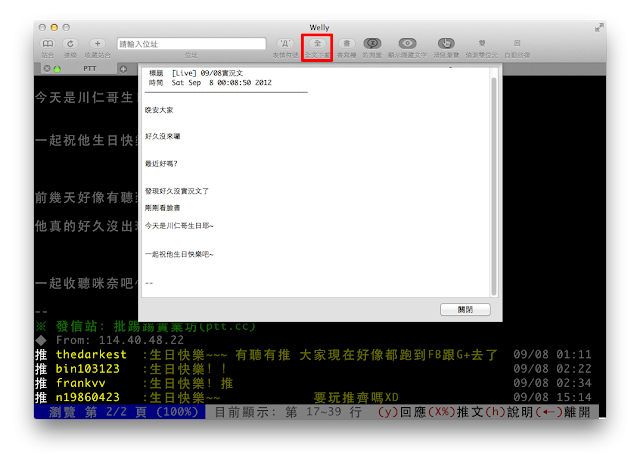The width and height of the screenshot is (640, 466).
Task: Toggle 防閒置 anti-idle mode
Action: click(372, 43)
